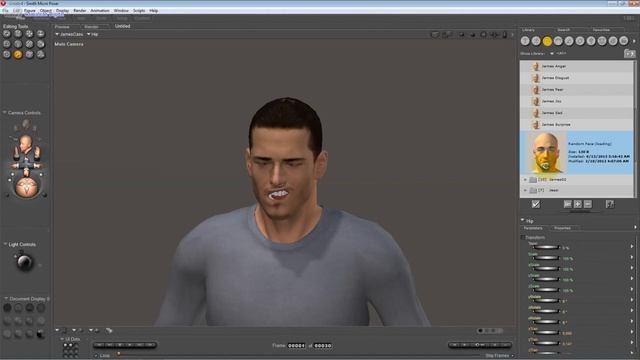Switch to the library Favorites tab

(601, 30)
